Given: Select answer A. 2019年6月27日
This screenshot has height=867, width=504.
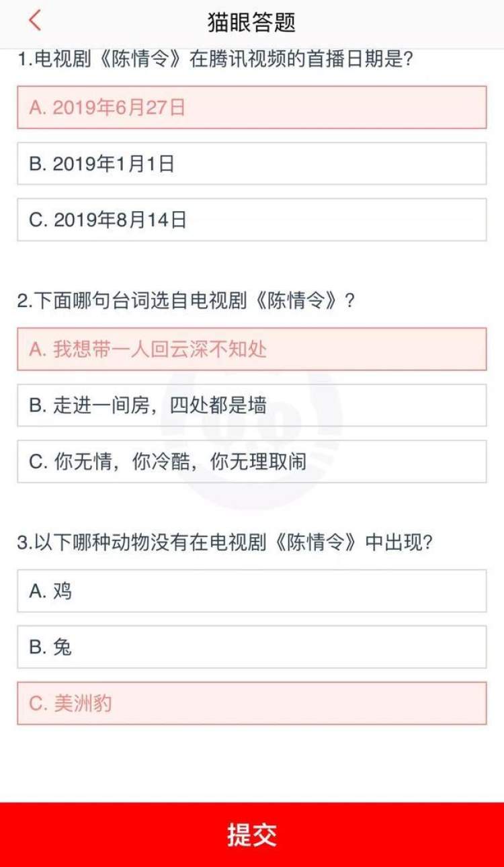Looking at the screenshot, I should (251, 108).
